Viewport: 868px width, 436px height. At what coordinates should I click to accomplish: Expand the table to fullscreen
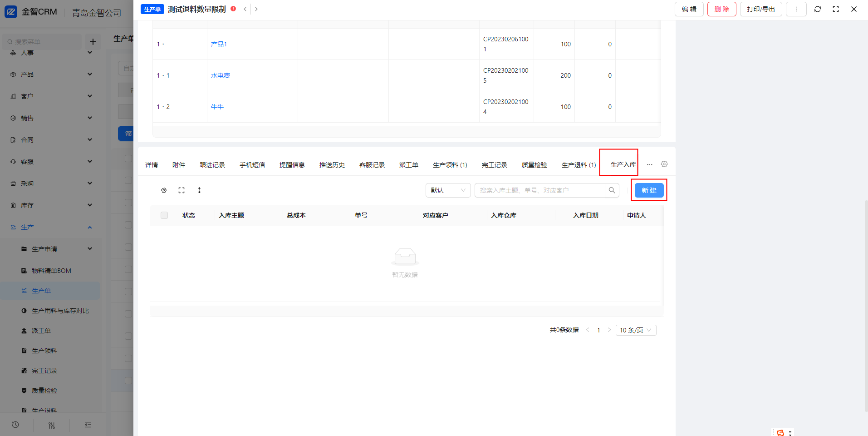coord(181,190)
